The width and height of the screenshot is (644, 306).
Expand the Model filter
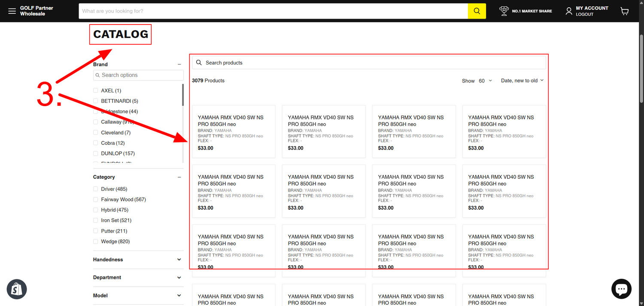tap(138, 296)
